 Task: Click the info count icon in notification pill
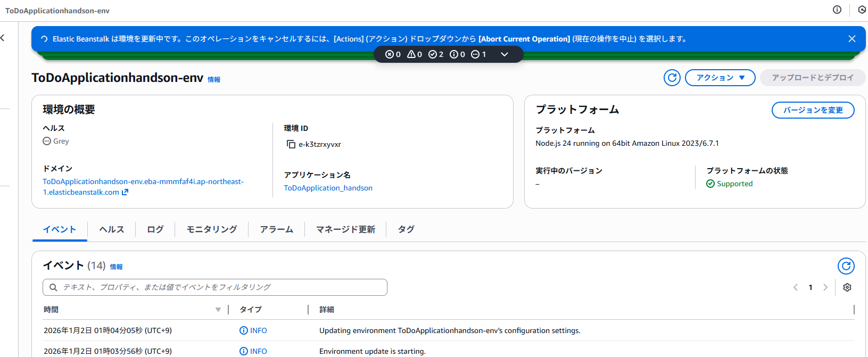click(454, 54)
